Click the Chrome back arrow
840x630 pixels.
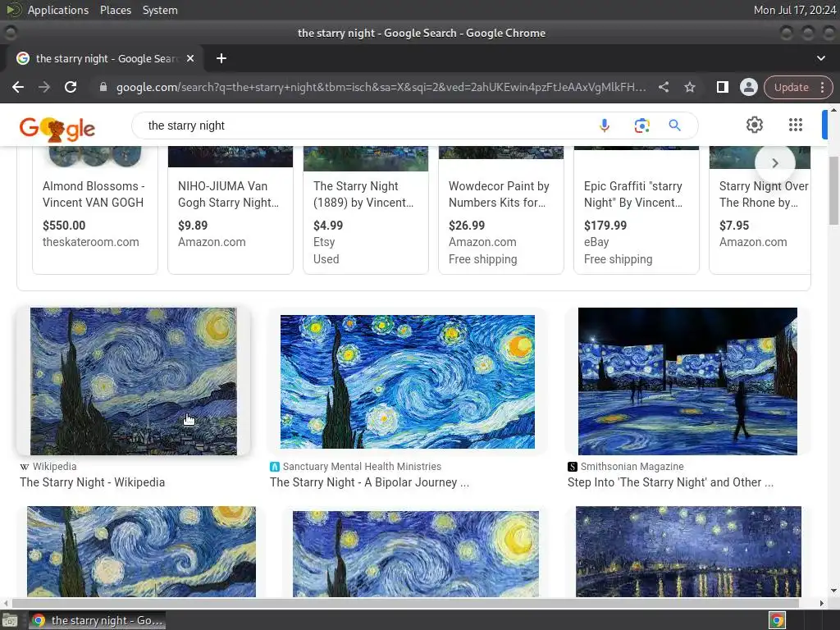pos(18,87)
